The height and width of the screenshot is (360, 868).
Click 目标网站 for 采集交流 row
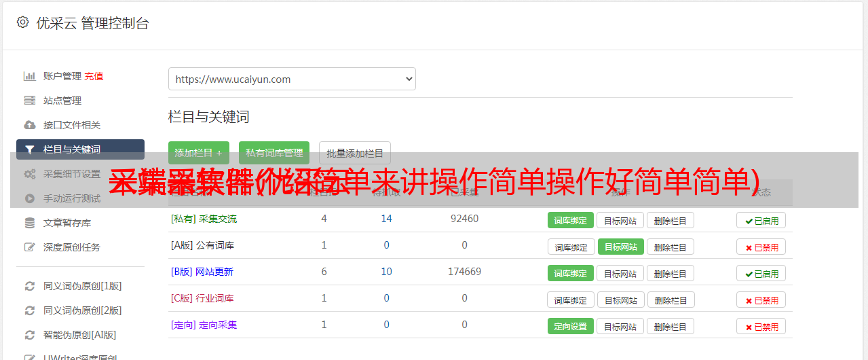pos(620,220)
